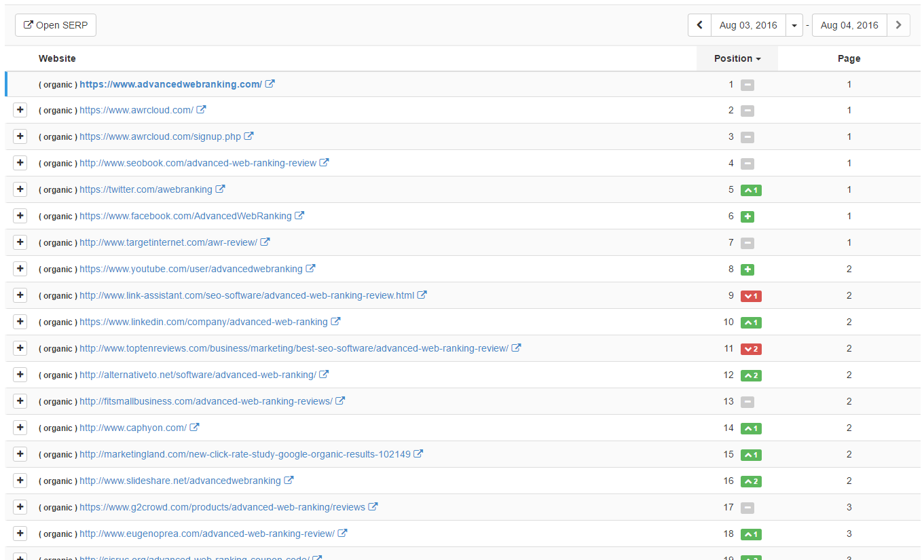Screen dimensions: 924x560
Task: Expand the slideshare.net row
Action: (20, 480)
